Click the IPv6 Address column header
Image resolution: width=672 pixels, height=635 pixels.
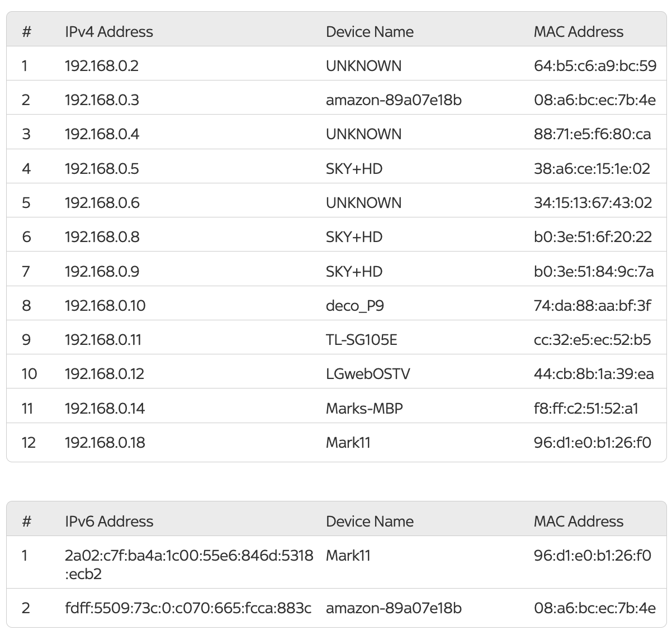click(108, 522)
